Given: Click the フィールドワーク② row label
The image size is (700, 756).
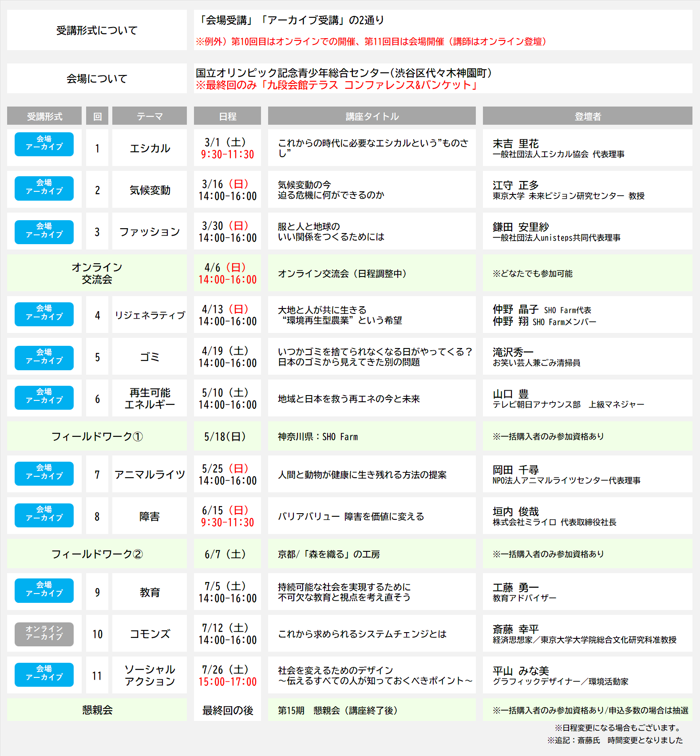Looking at the screenshot, I should click(97, 554).
